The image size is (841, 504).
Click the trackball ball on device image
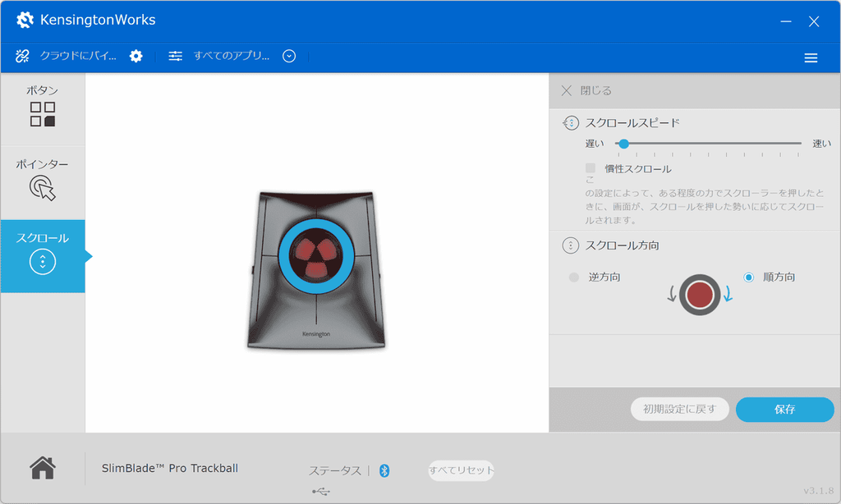(316, 256)
